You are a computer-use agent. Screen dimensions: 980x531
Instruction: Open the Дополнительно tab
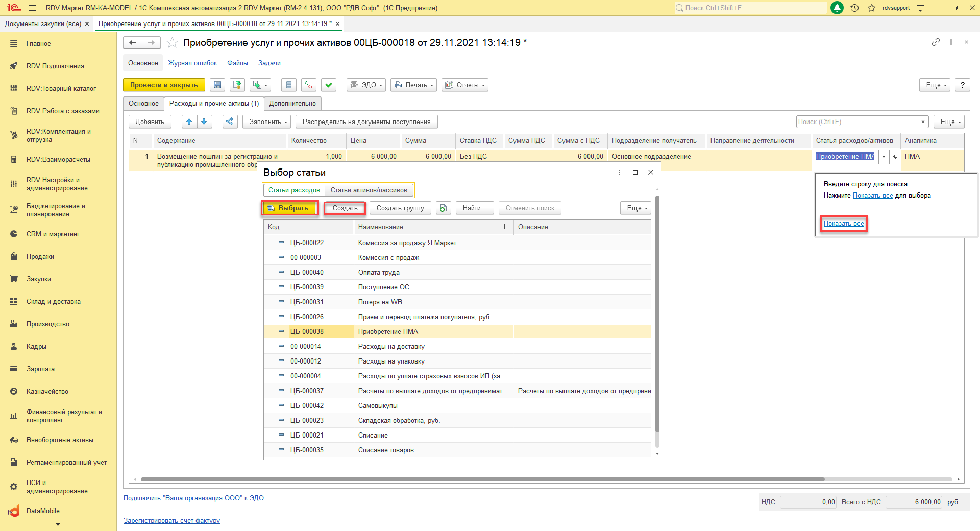click(x=292, y=104)
